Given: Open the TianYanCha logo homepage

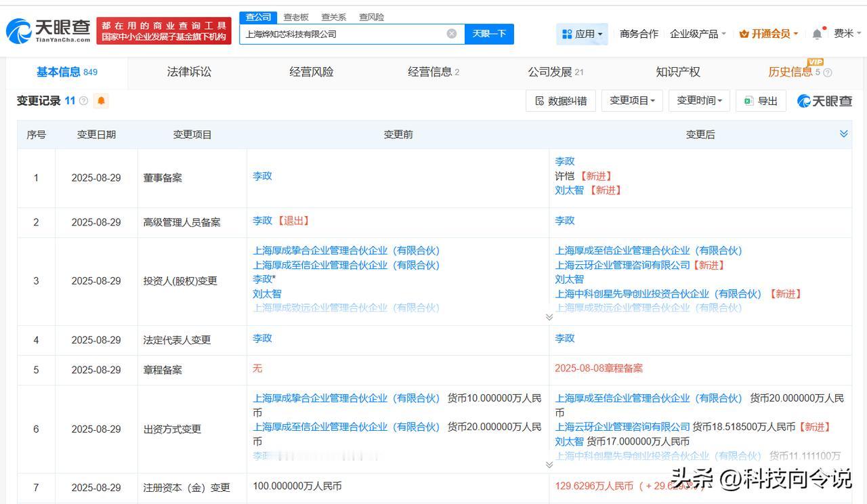Looking at the screenshot, I should click(x=48, y=30).
